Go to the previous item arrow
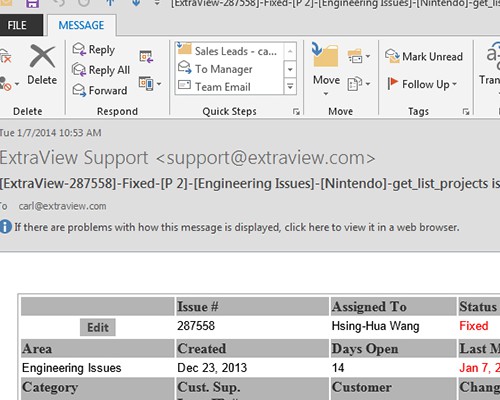Screen dimensions: 500x400 point(110,3)
